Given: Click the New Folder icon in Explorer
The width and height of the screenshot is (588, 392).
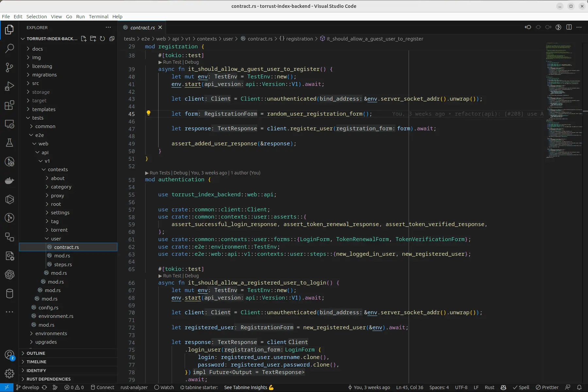Looking at the screenshot, I should [x=93, y=39].
